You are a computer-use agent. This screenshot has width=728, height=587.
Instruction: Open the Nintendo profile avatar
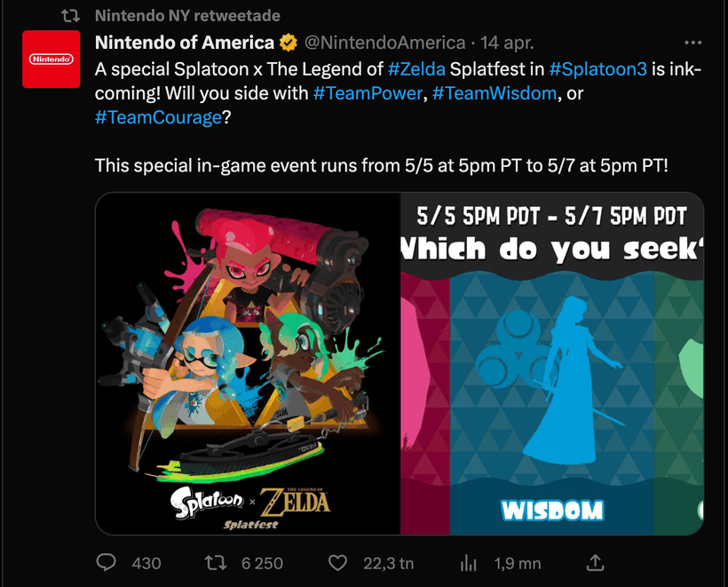tap(51, 59)
